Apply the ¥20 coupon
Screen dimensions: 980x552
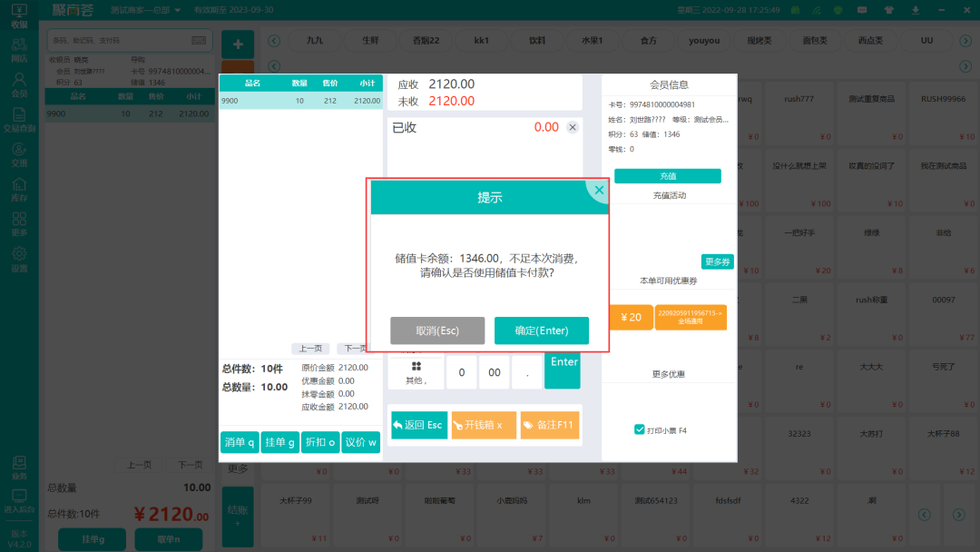[x=631, y=317]
